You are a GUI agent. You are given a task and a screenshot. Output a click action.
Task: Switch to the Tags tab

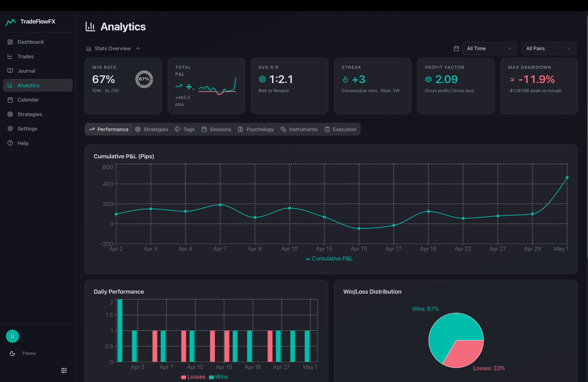pyautogui.click(x=185, y=129)
